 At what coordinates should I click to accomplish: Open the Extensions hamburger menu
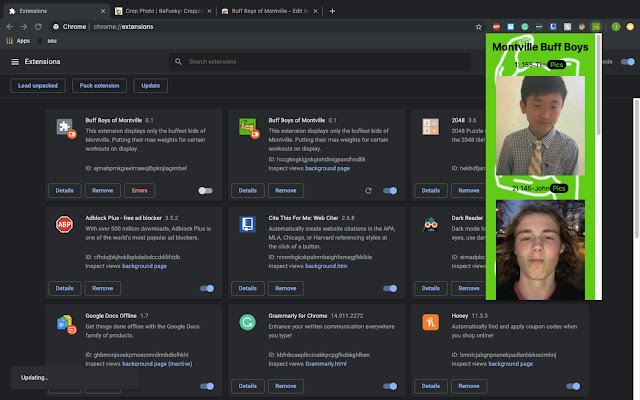pyautogui.click(x=15, y=62)
